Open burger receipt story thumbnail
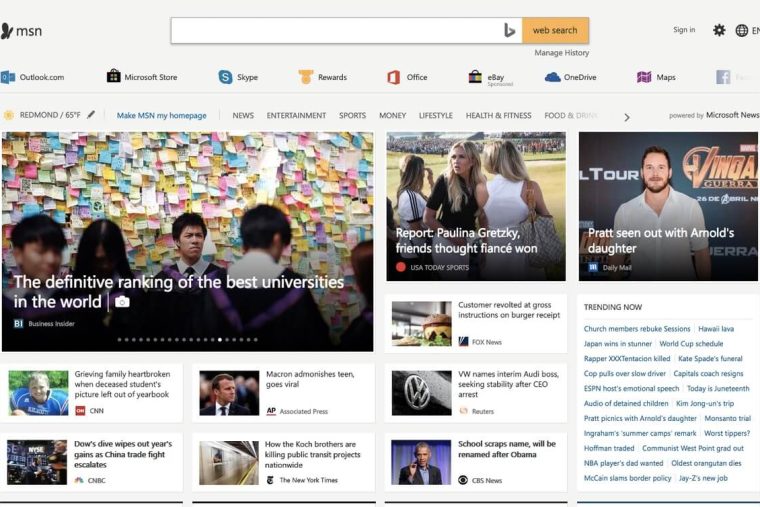The height and width of the screenshot is (507, 760). [421, 323]
